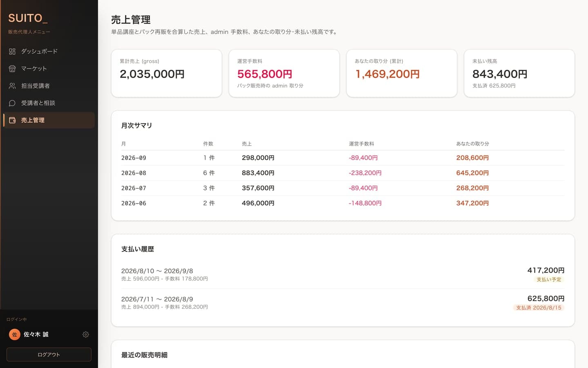Click the 347,200円 share cell
This screenshot has width=588, height=368.
tap(472, 203)
